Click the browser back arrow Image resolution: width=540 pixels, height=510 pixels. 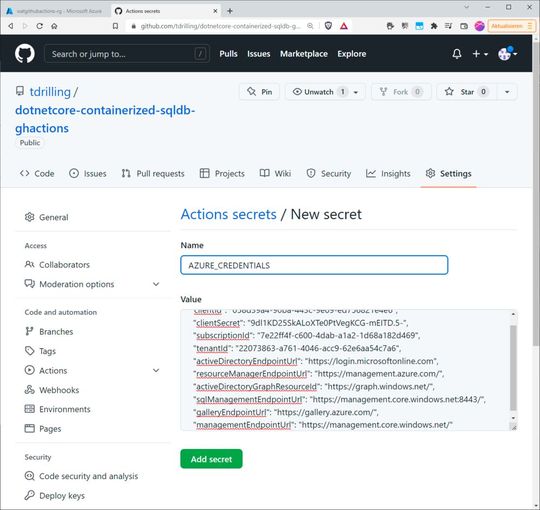point(11,26)
